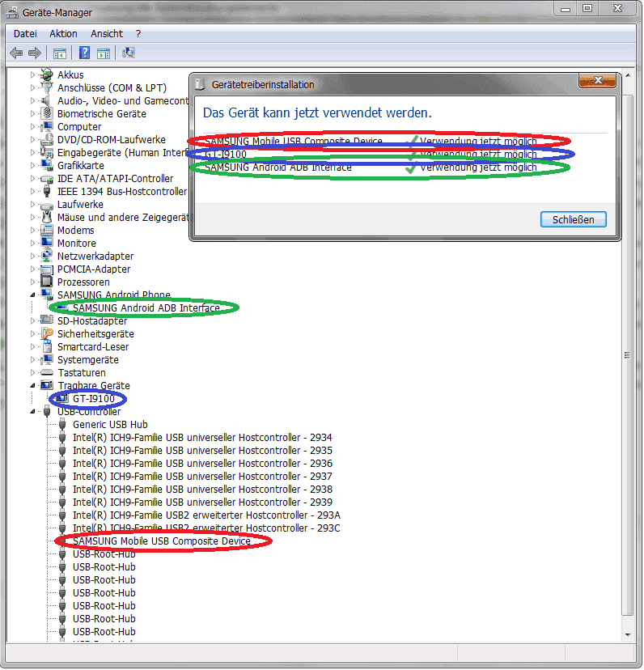Open the Datei menu
The image size is (644, 670).
25,34
